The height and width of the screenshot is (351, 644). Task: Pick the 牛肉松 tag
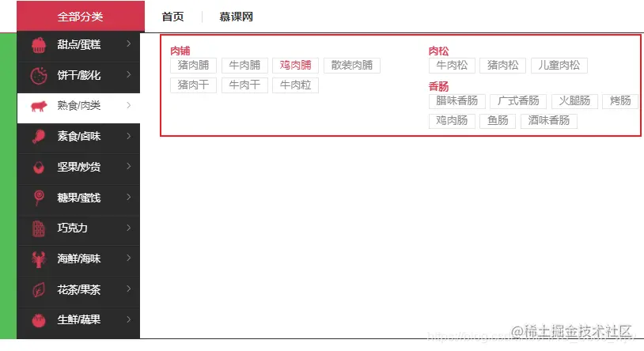point(452,66)
